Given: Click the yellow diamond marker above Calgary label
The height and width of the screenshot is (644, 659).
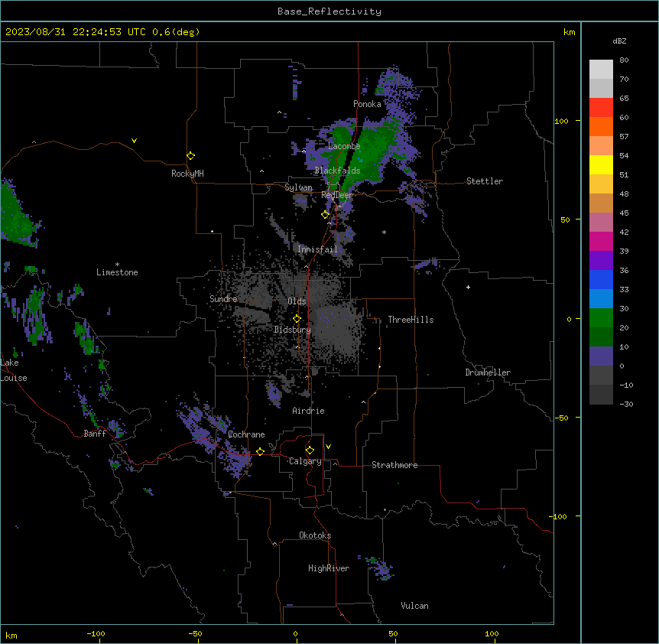Looking at the screenshot, I should click(310, 450).
